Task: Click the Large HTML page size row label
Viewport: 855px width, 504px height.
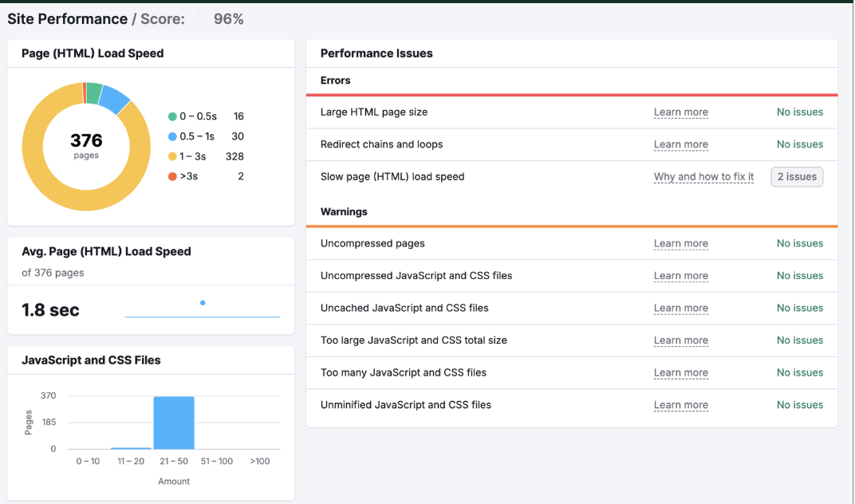Action: coord(374,112)
